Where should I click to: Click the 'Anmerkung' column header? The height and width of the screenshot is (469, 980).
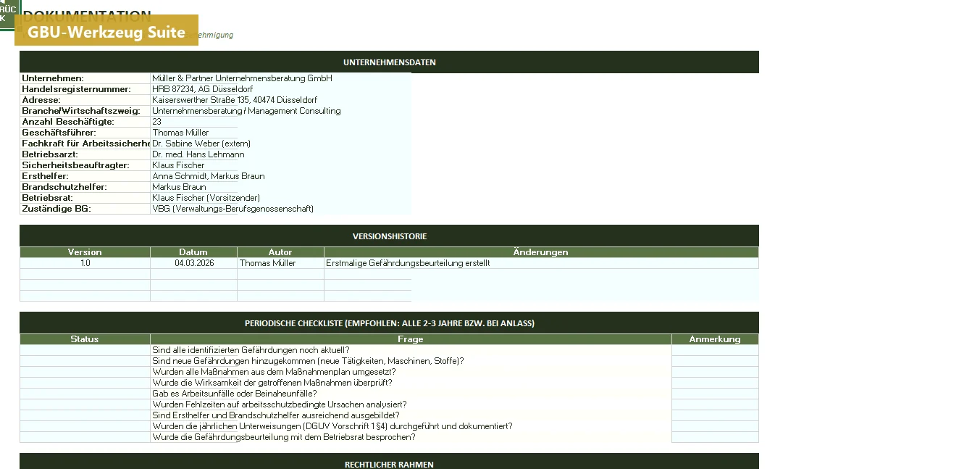tap(715, 339)
